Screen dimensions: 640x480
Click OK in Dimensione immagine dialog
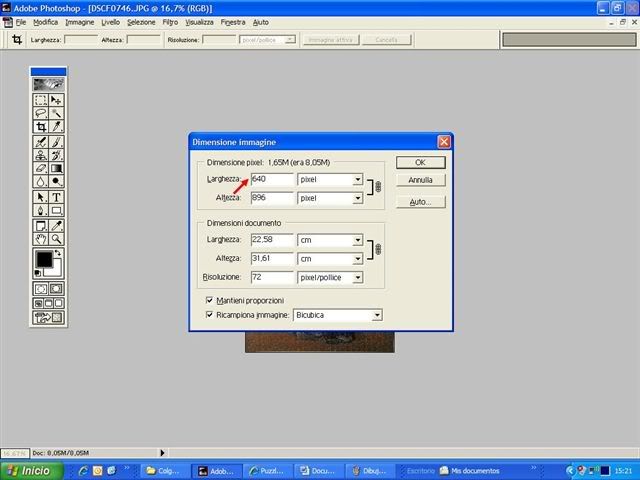coord(420,162)
